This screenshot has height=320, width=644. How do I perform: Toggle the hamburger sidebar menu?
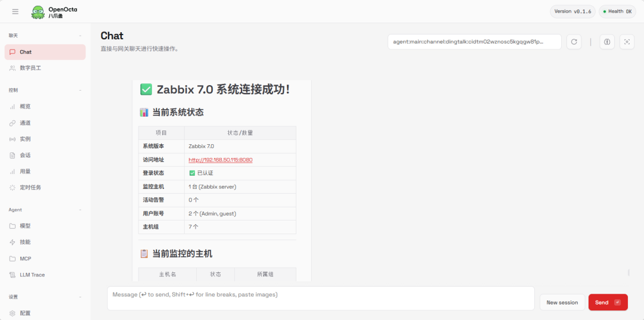tap(15, 11)
